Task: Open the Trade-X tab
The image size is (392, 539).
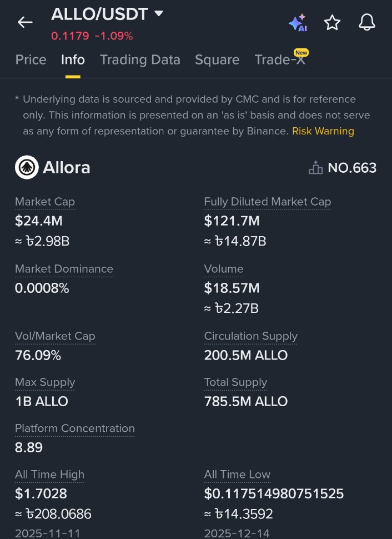Action: (x=280, y=60)
